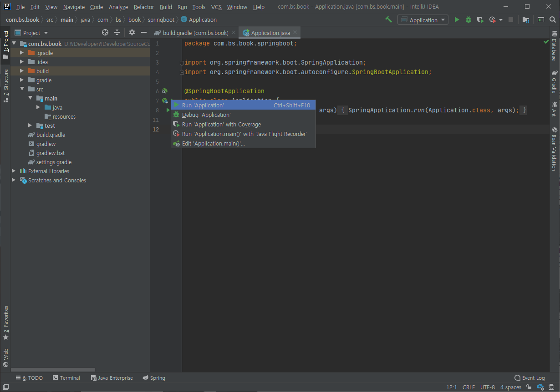Click the green Run button in the toolbar
Screen dimensions: 560x392
(x=457, y=20)
